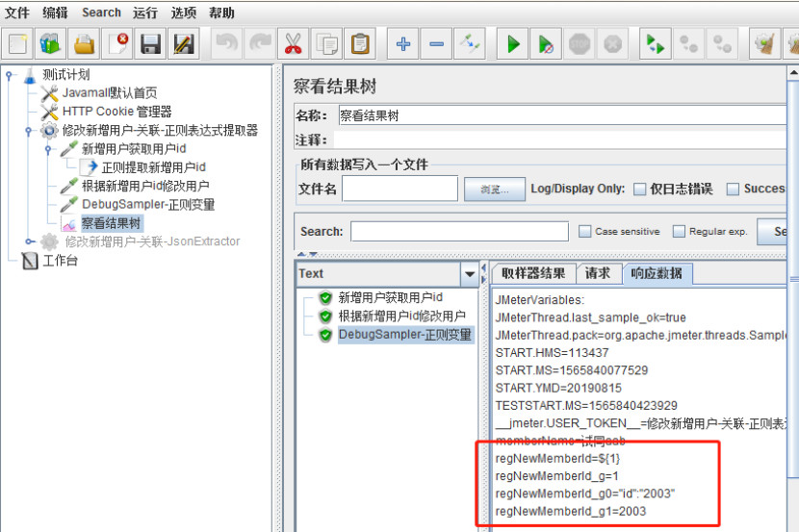Click the 文件名 input field
Viewport: 799px width, 532px height.
coord(400,189)
